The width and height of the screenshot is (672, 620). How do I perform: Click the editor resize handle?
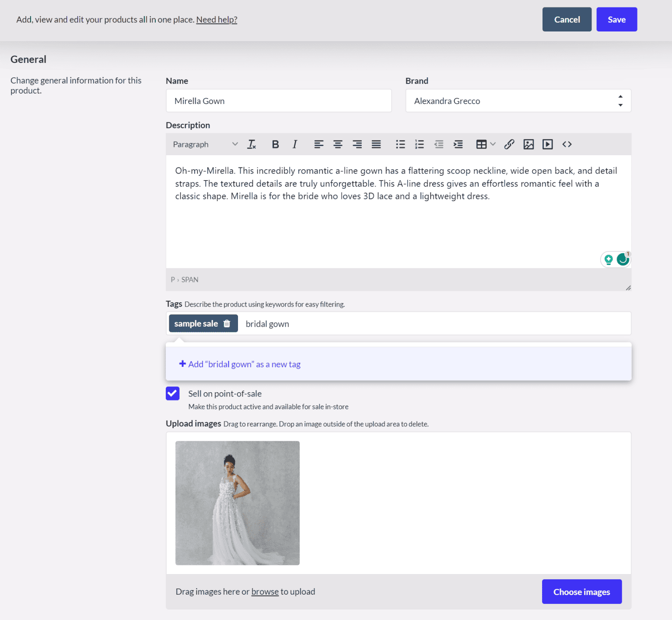(x=628, y=288)
